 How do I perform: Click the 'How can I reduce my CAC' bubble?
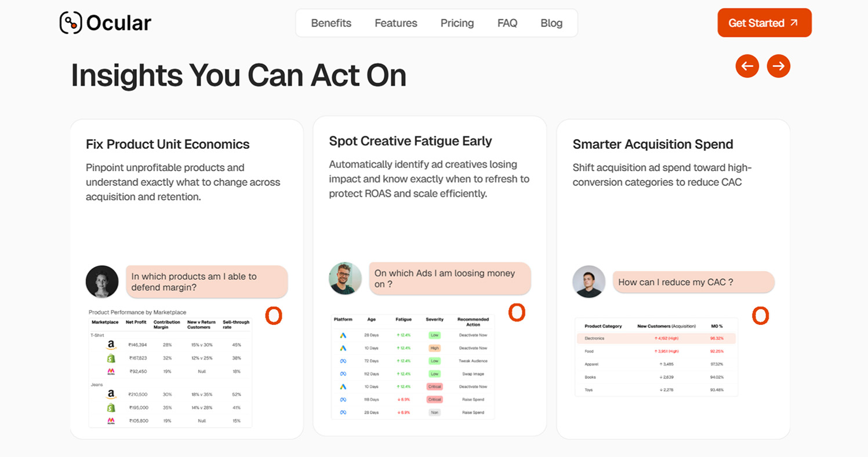click(x=693, y=282)
